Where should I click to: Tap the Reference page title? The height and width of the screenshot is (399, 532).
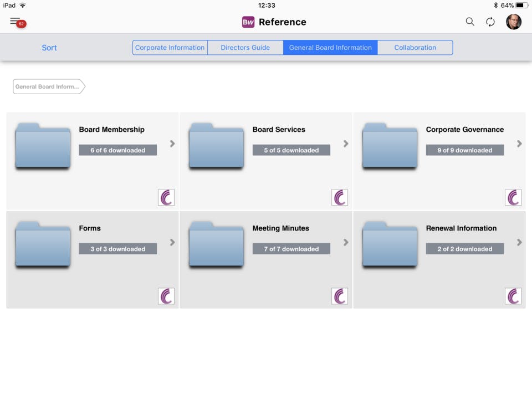coord(282,22)
